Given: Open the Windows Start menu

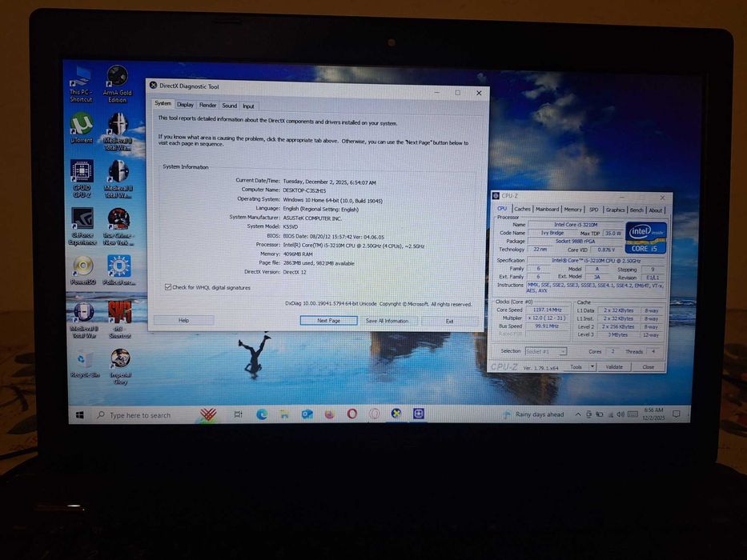Looking at the screenshot, I should click(x=79, y=415).
